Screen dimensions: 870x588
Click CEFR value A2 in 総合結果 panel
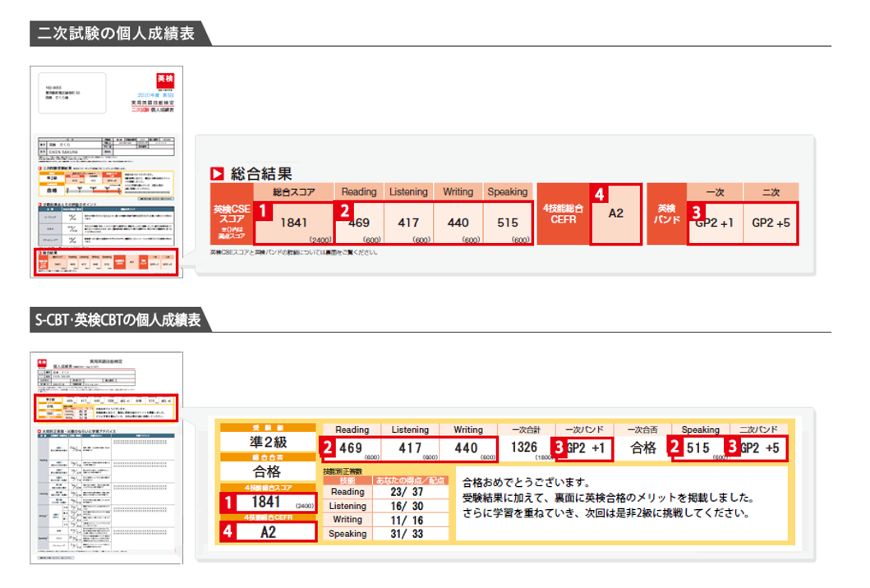(x=616, y=213)
